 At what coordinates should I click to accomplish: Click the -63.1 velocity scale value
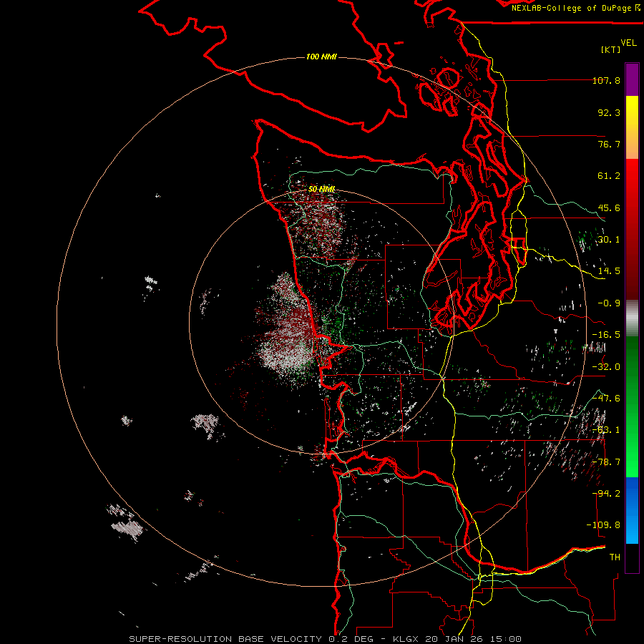click(x=606, y=430)
